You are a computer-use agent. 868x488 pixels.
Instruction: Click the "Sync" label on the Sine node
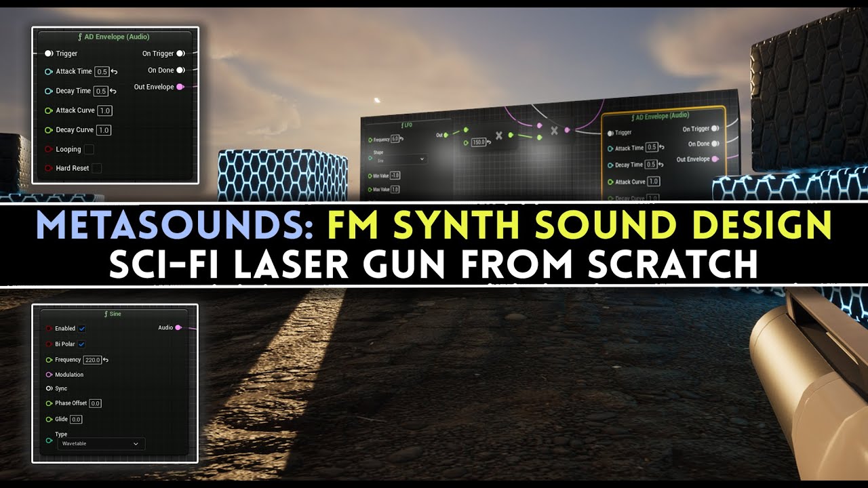tap(61, 389)
